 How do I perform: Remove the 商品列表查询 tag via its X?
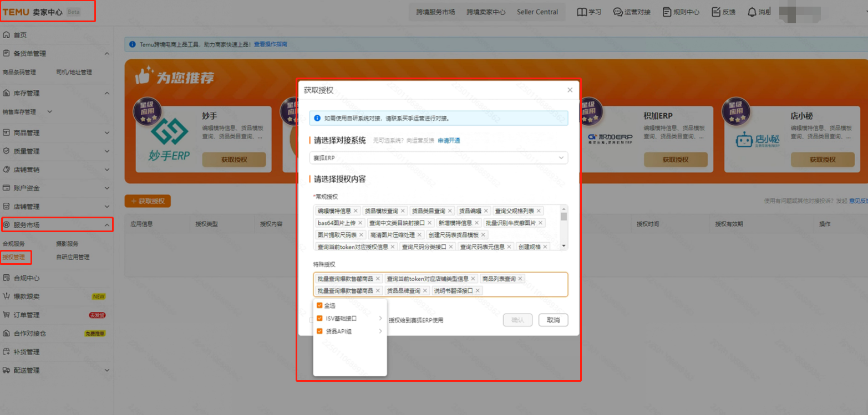tap(520, 279)
